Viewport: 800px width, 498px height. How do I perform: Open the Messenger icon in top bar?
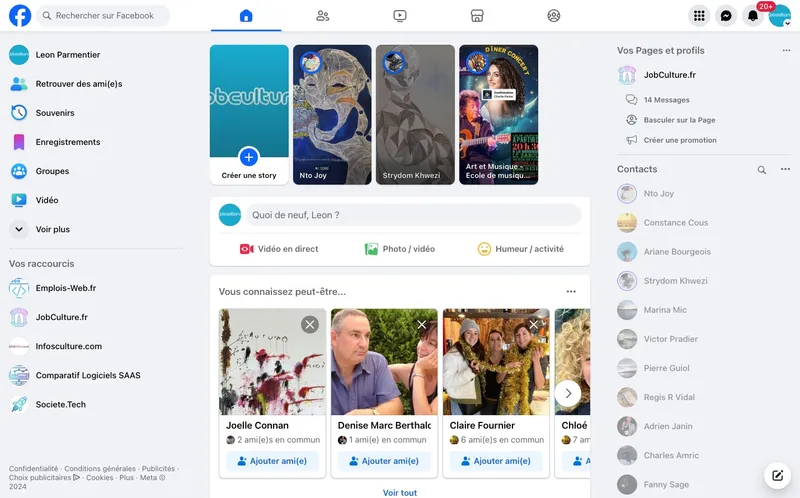[x=727, y=16]
